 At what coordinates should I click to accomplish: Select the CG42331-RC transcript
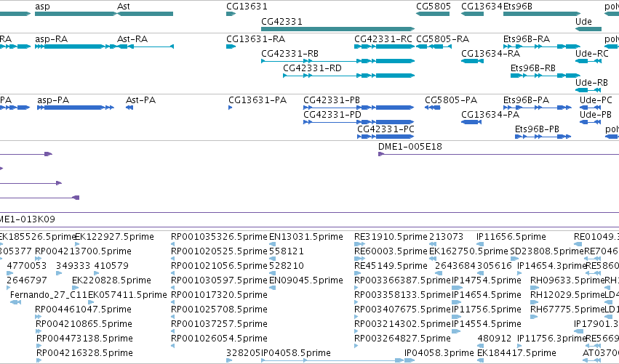pos(385,46)
